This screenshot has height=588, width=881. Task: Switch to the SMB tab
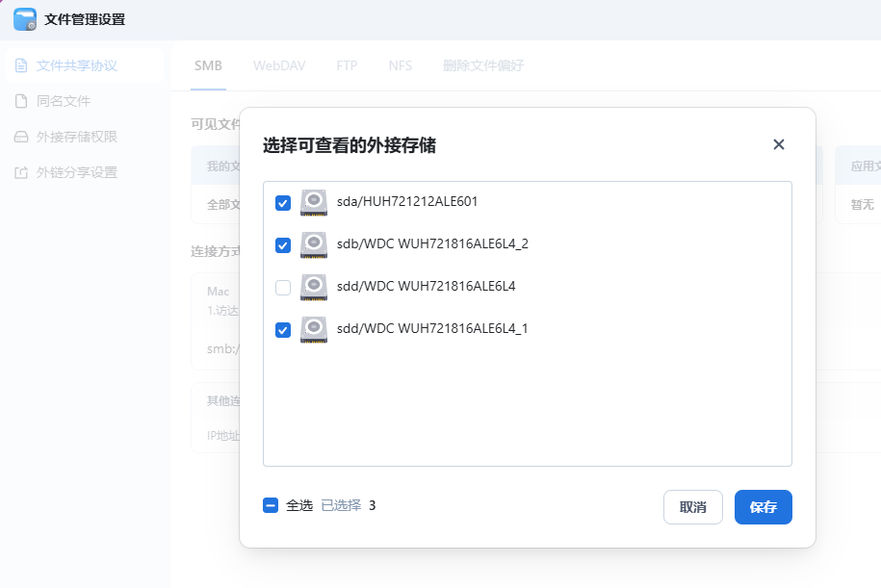point(208,65)
